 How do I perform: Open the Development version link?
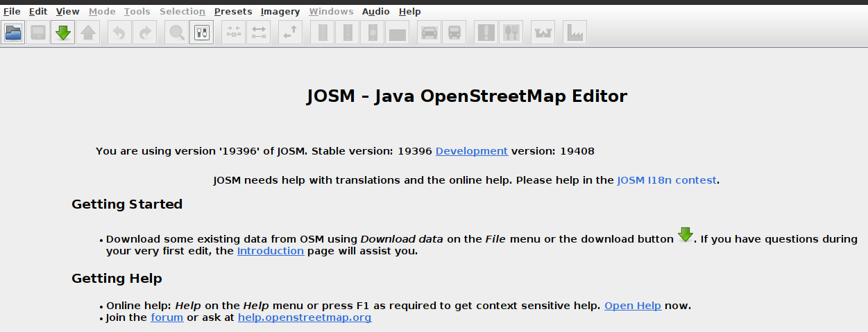(472, 151)
